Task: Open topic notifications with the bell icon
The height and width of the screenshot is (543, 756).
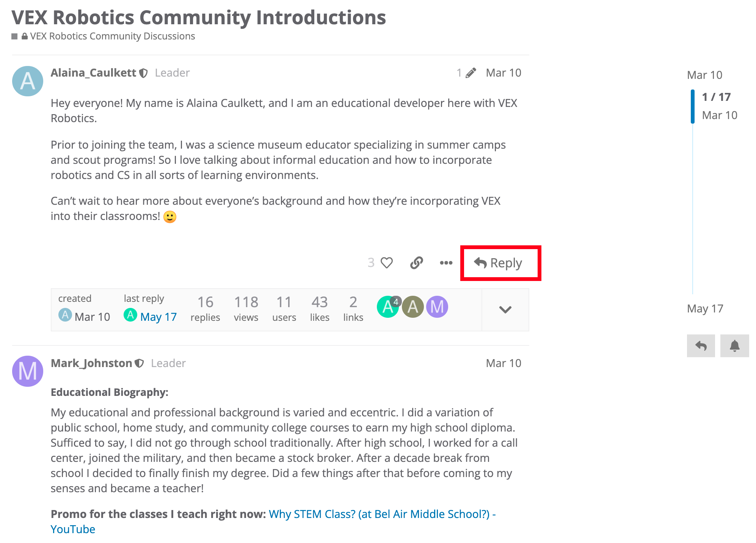Action: point(734,345)
